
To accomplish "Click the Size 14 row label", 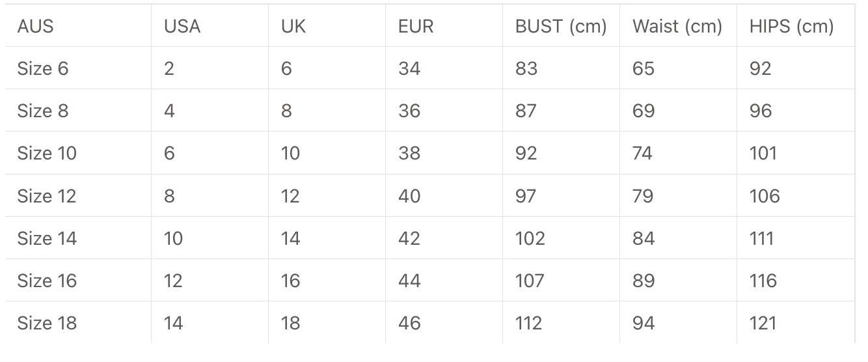I will [x=47, y=238].
